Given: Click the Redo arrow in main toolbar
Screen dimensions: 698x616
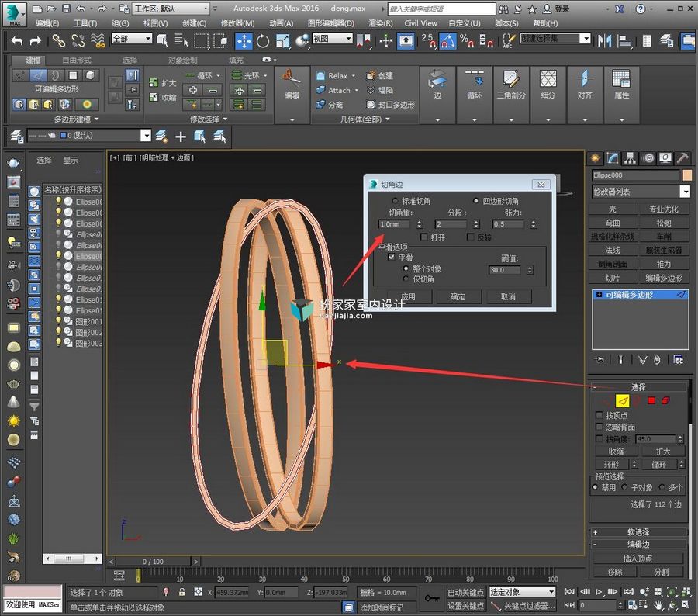Looking at the screenshot, I should 36,41.
